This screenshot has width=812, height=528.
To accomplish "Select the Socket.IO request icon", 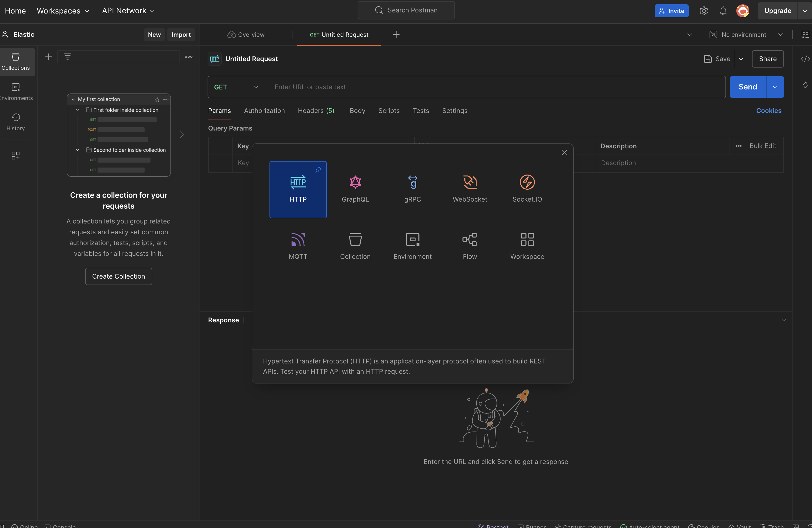I will pos(527,182).
